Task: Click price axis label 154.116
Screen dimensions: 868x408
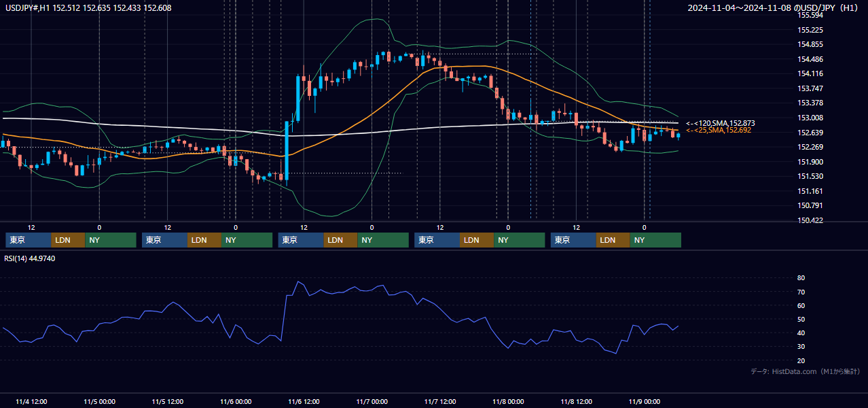Action: (x=810, y=73)
